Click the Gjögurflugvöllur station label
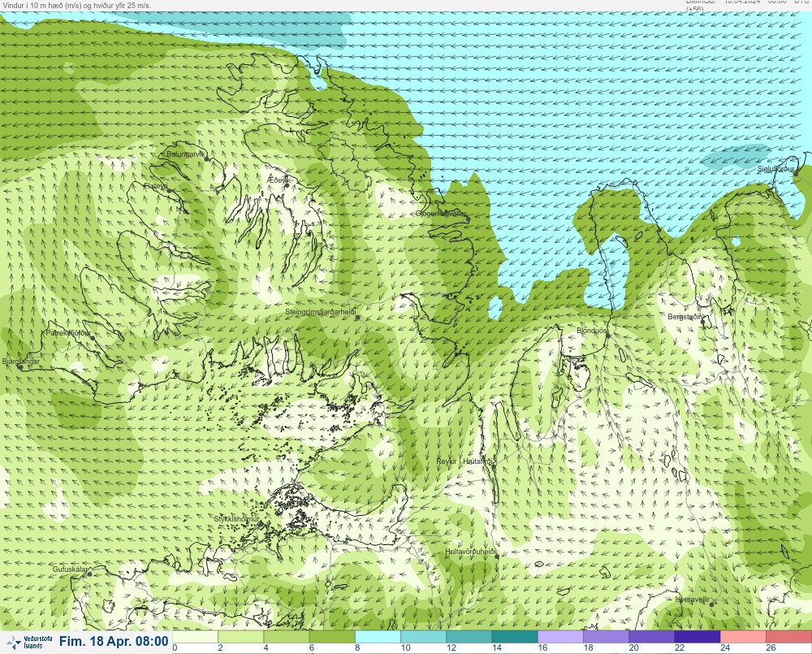Viewport: 812px width, 654px height. (441, 214)
